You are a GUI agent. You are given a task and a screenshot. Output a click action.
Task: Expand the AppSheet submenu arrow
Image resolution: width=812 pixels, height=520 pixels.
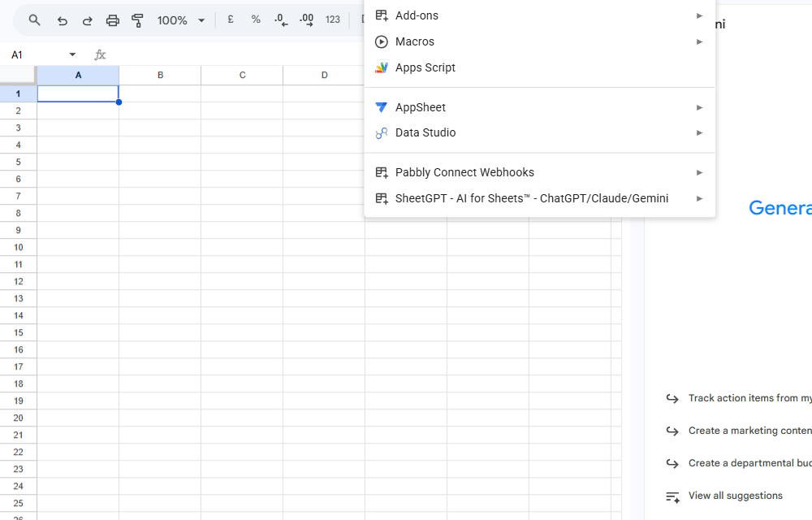(699, 107)
